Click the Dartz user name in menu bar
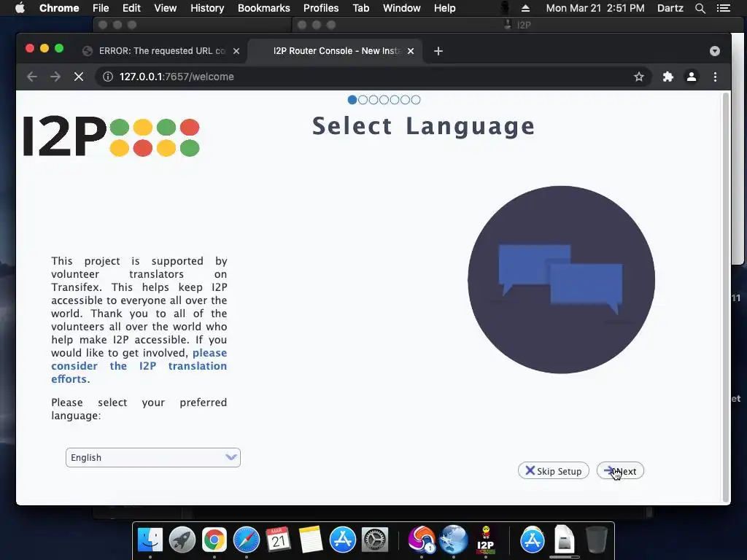The image size is (747, 560). click(670, 8)
